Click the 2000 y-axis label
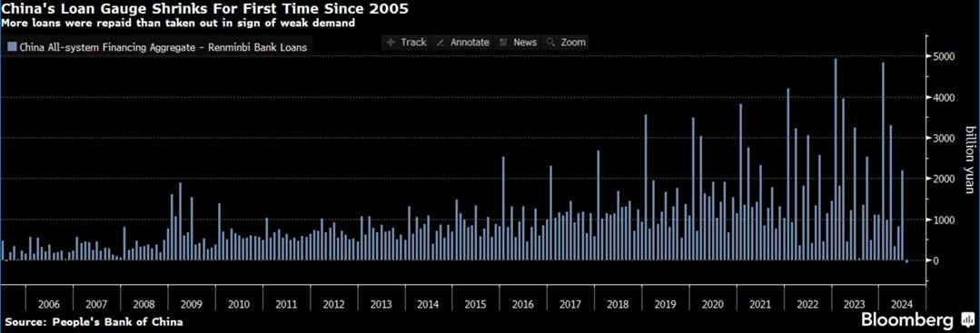Image resolution: width=980 pixels, height=333 pixels. [945, 179]
